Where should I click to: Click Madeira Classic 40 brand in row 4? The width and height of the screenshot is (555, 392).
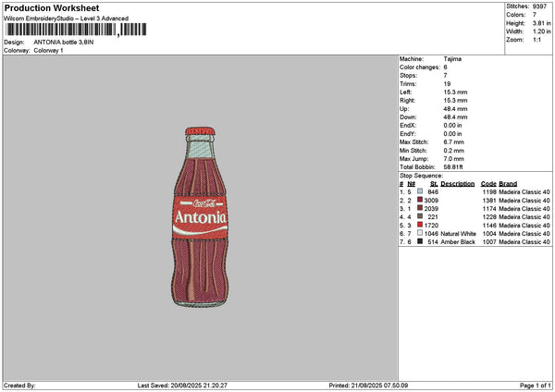(524, 217)
